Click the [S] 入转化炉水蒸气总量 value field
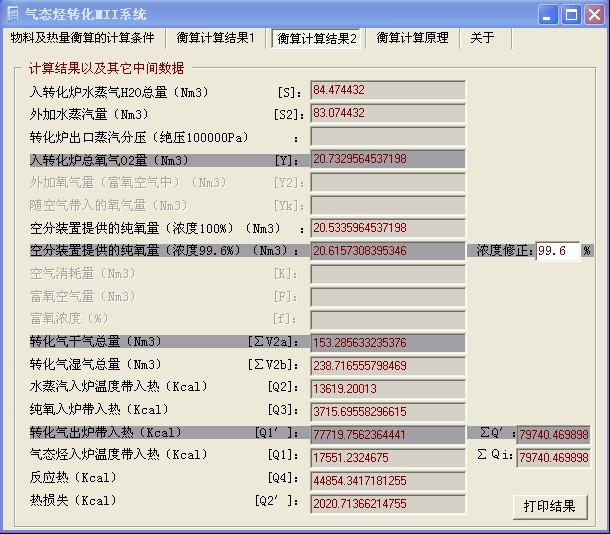The image size is (610, 534). point(387,90)
